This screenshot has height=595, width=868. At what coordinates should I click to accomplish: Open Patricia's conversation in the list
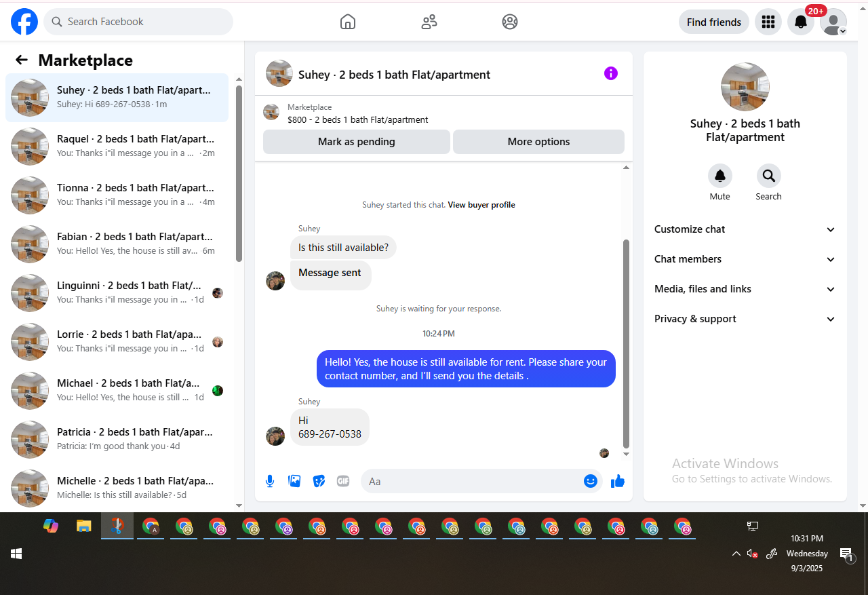pos(117,440)
